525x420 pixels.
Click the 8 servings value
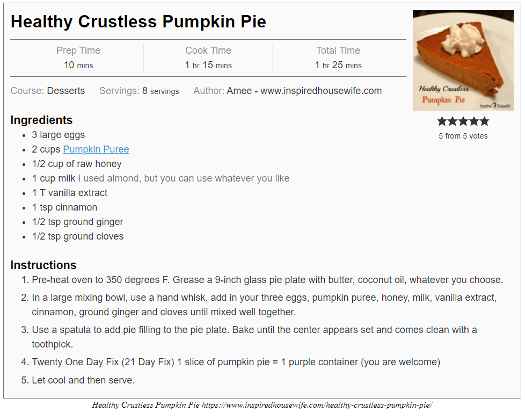pos(161,91)
